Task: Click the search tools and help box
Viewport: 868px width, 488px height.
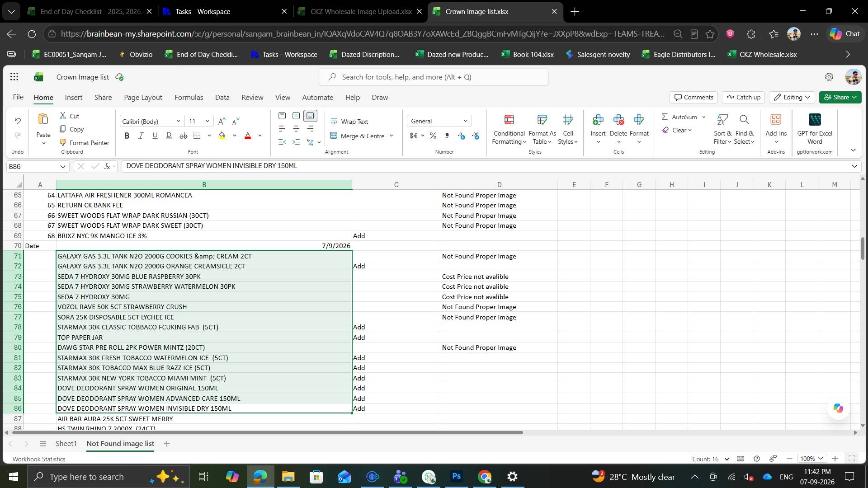Action: 434,77
